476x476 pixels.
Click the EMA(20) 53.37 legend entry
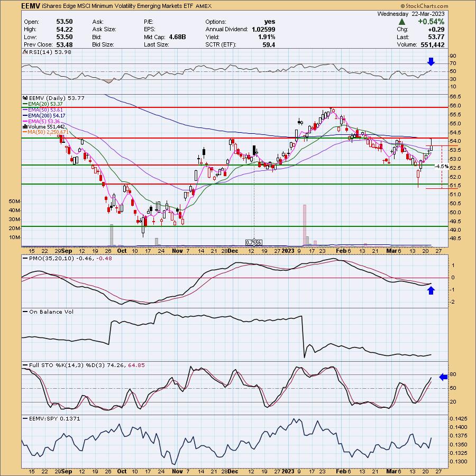point(43,104)
